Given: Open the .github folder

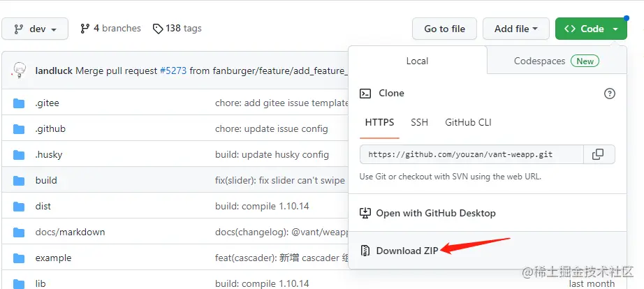Looking at the screenshot, I should (x=50, y=129).
